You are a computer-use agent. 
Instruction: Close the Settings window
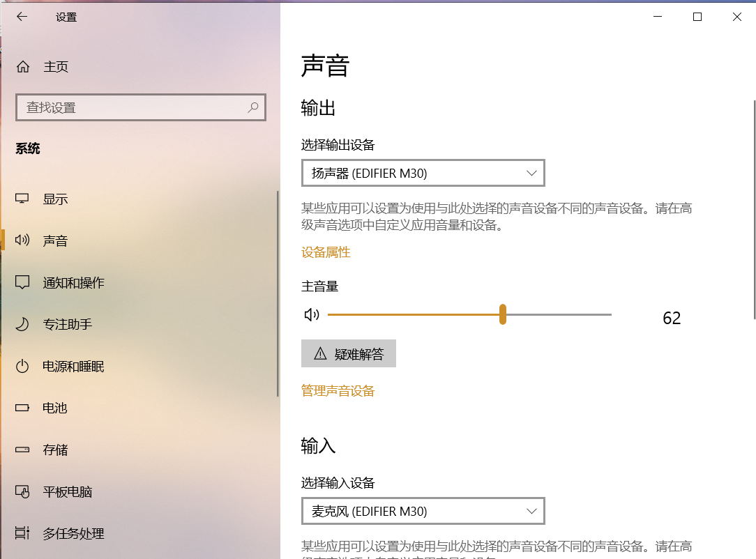[736, 17]
